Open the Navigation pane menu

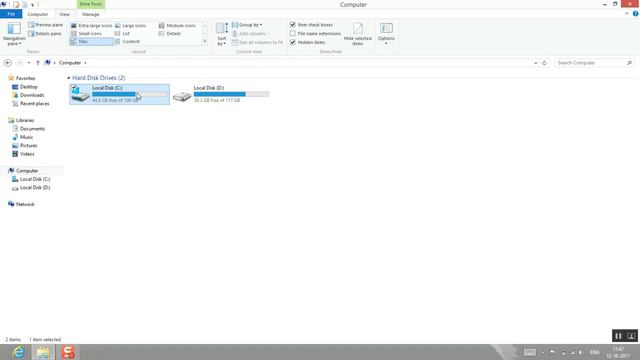pos(14,34)
